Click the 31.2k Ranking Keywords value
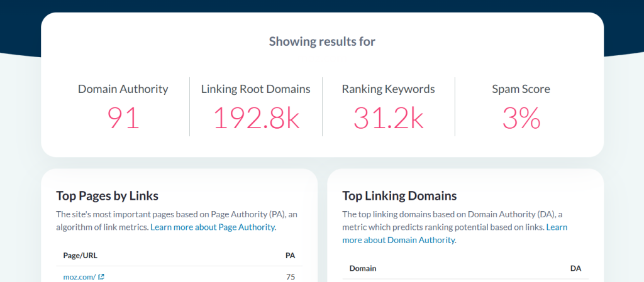 coord(388,118)
